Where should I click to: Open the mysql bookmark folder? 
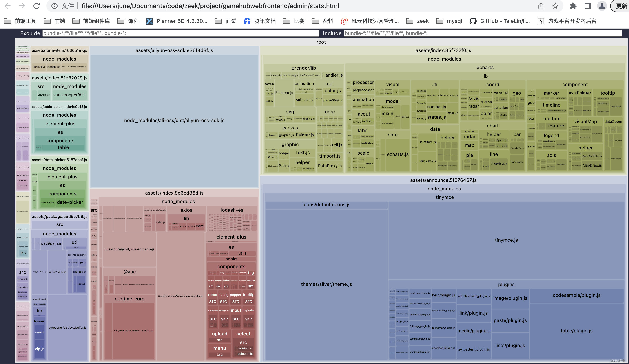pyautogui.click(x=449, y=21)
